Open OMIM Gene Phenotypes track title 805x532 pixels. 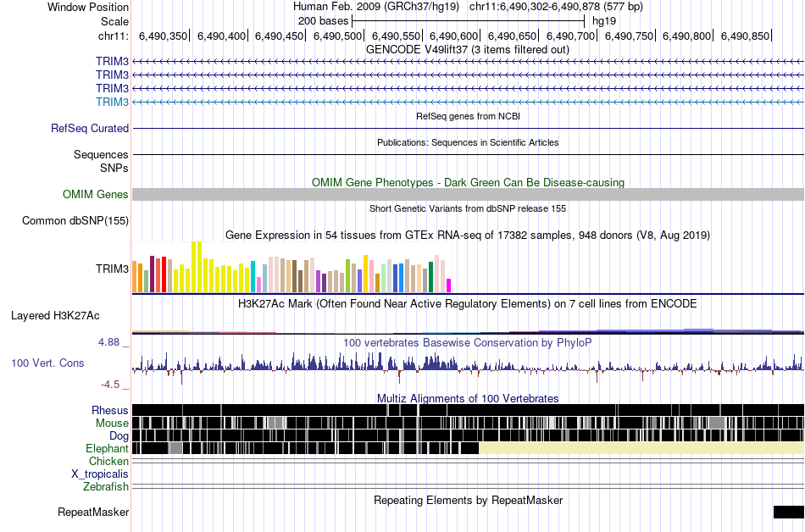click(x=468, y=183)
